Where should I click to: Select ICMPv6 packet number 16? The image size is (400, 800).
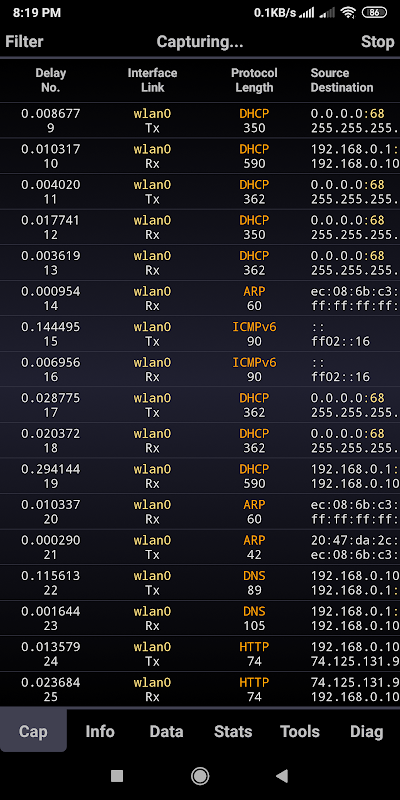(x=200, y=369)
